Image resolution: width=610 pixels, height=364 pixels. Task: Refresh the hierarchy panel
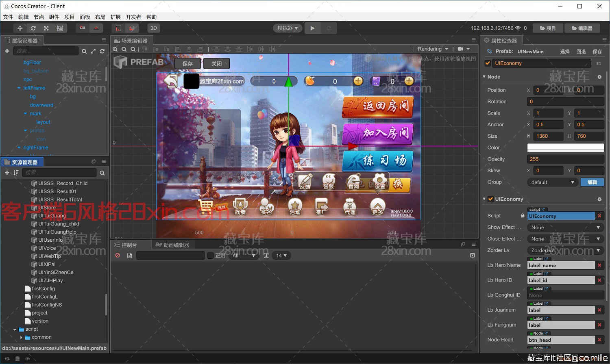[102, 51]
